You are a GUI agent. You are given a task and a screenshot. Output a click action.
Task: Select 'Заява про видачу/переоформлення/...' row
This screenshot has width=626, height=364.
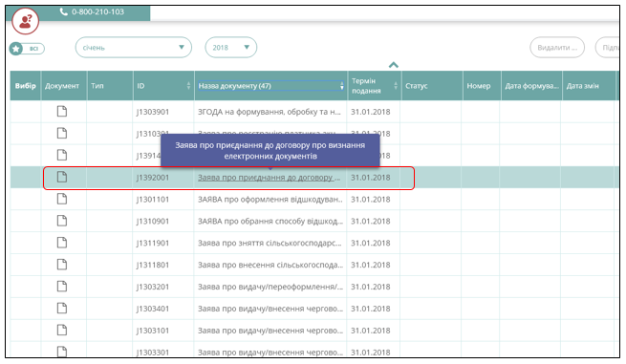coord(270,287)
